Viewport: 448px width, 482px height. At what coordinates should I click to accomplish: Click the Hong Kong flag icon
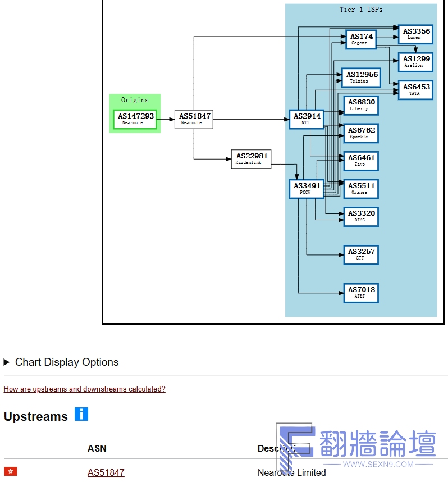(x=11, y=471)
